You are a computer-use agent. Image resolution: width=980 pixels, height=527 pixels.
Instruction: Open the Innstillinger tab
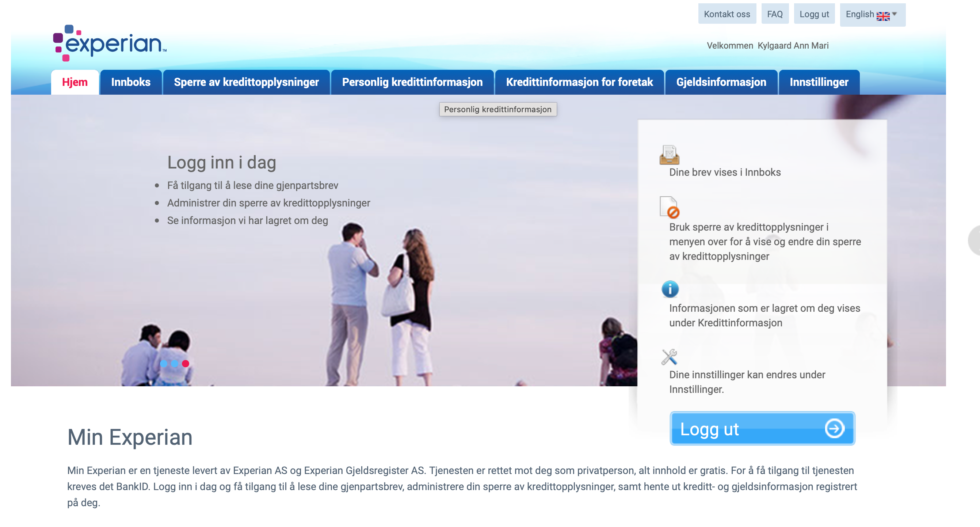coord(819,82)
